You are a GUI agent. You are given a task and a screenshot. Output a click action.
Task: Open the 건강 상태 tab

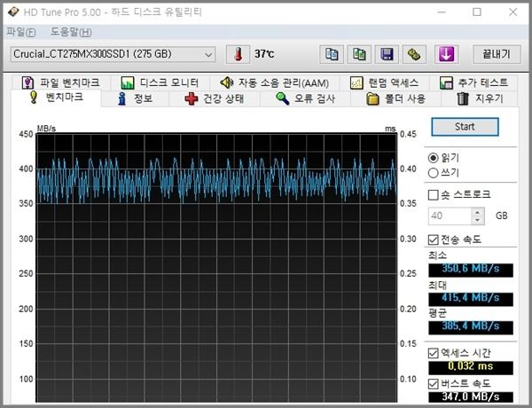tap(215, 98)
